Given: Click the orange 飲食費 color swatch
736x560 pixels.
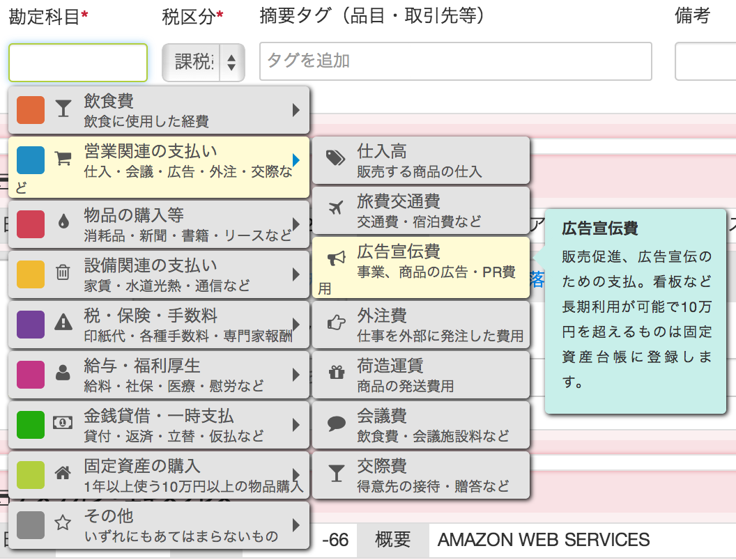Looking at the screenshot, I should (x=31, y=110).
